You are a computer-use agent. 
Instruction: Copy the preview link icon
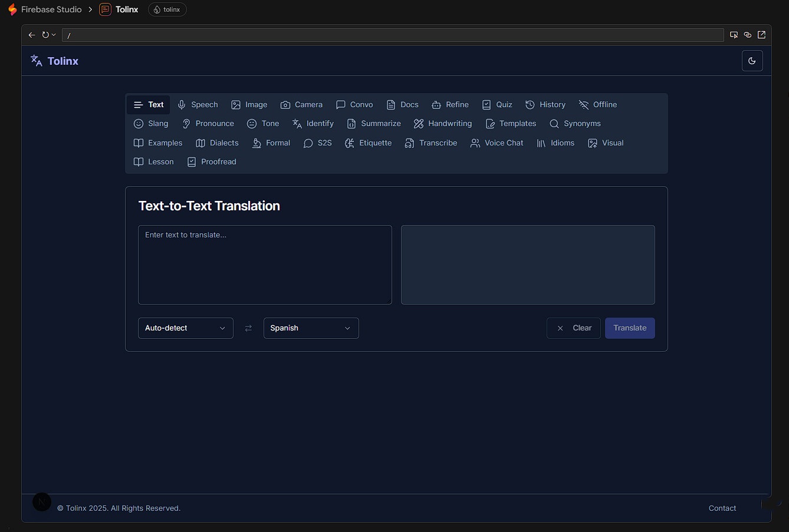[x=748, y=35]
